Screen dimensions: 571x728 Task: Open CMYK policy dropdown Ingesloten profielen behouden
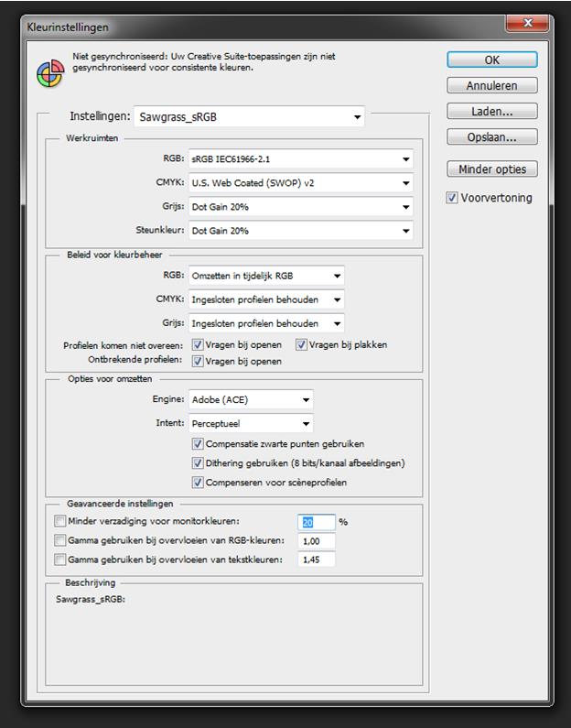[266, 299]
